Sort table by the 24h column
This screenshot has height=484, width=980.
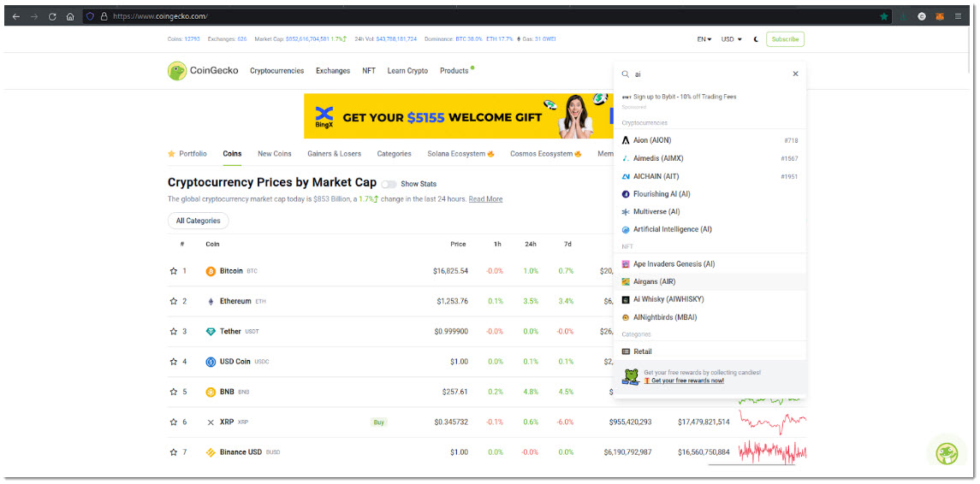coord(531,245)
